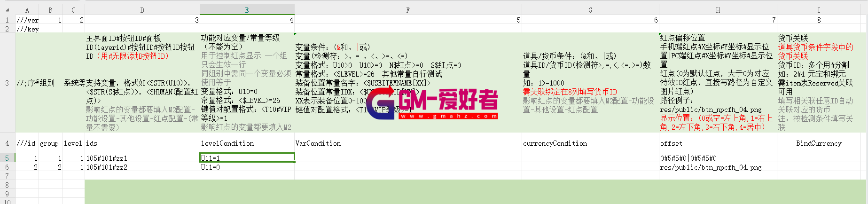Click the 'levelCondition' cell
Viewport: 868px width, 204px height.
click(247, 143)
